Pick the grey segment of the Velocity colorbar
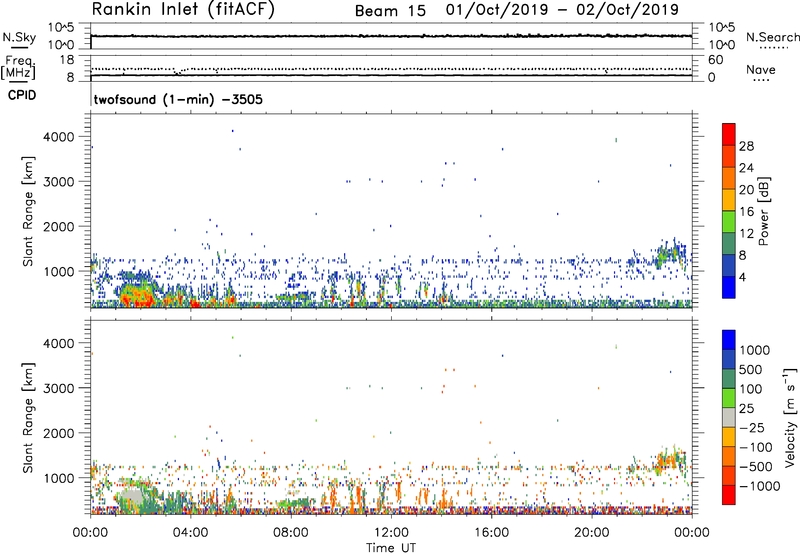The image size is (800, 554). tap(729, 417)
